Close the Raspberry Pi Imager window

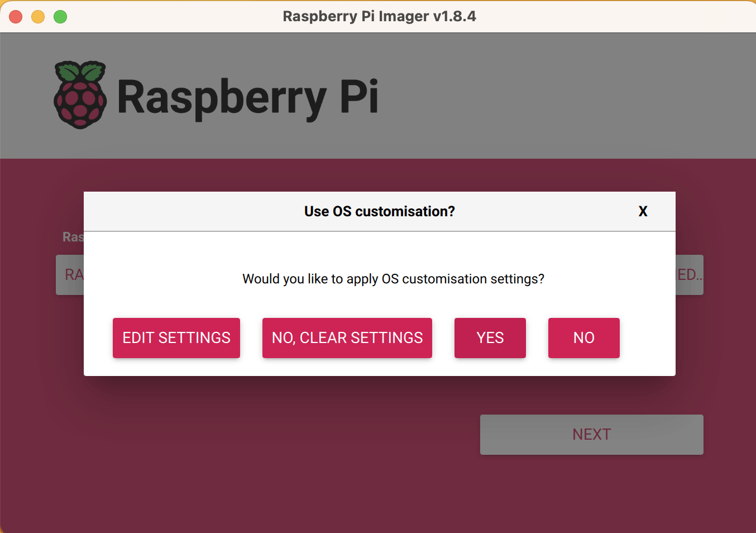pyautogui.click(x=16, y=17)
